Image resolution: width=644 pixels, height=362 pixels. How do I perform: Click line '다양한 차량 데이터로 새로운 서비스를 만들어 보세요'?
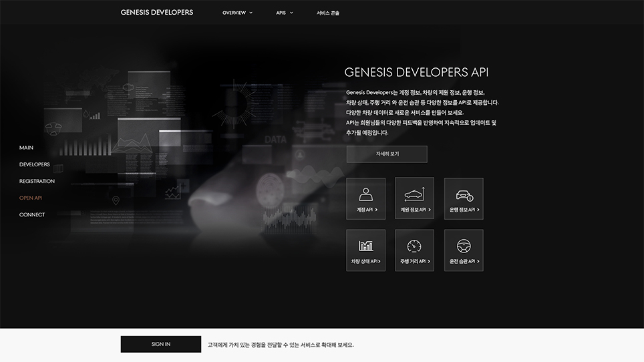pyautogui.click(x=405, y=112)
